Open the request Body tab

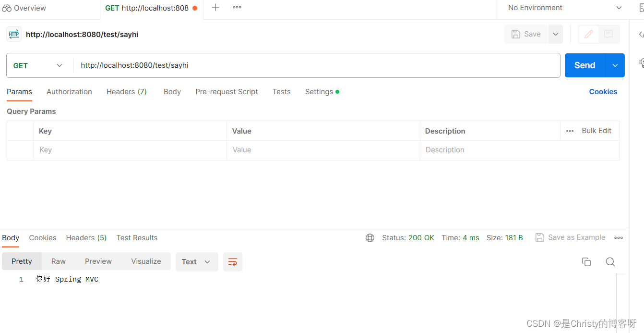coord(172,92)
